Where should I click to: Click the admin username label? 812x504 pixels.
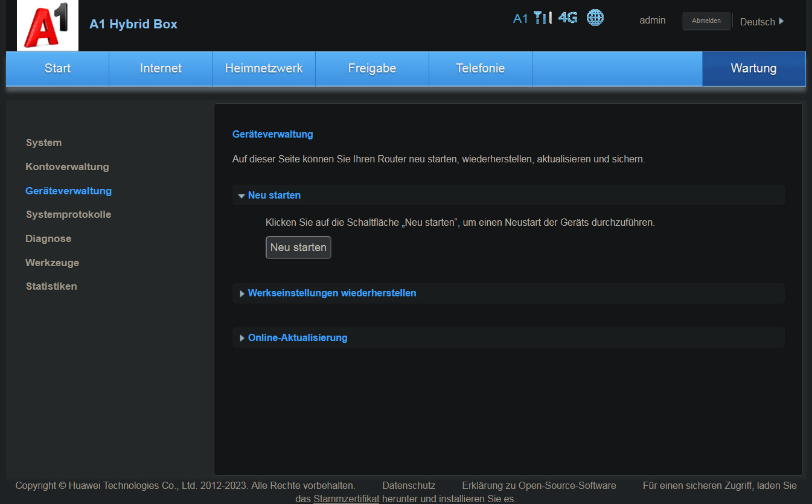653,21
